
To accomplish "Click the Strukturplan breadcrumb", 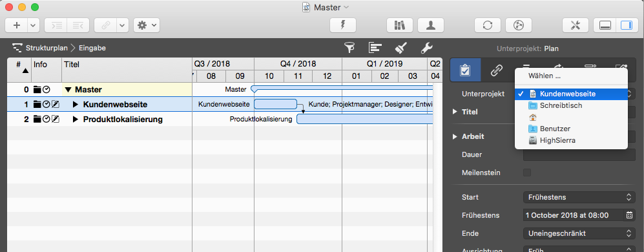I will tap(47, 48).
